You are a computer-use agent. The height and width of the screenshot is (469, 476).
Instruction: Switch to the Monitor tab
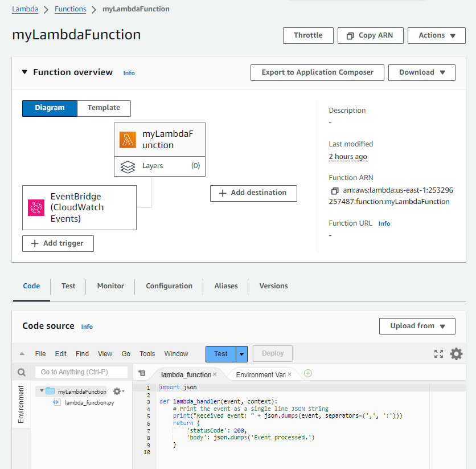(110, 286)
